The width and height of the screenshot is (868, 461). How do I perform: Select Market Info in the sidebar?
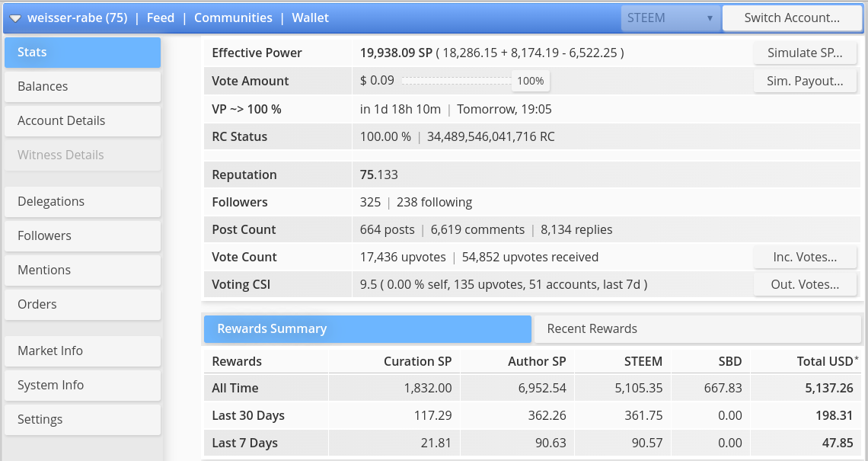pos(82,351)
